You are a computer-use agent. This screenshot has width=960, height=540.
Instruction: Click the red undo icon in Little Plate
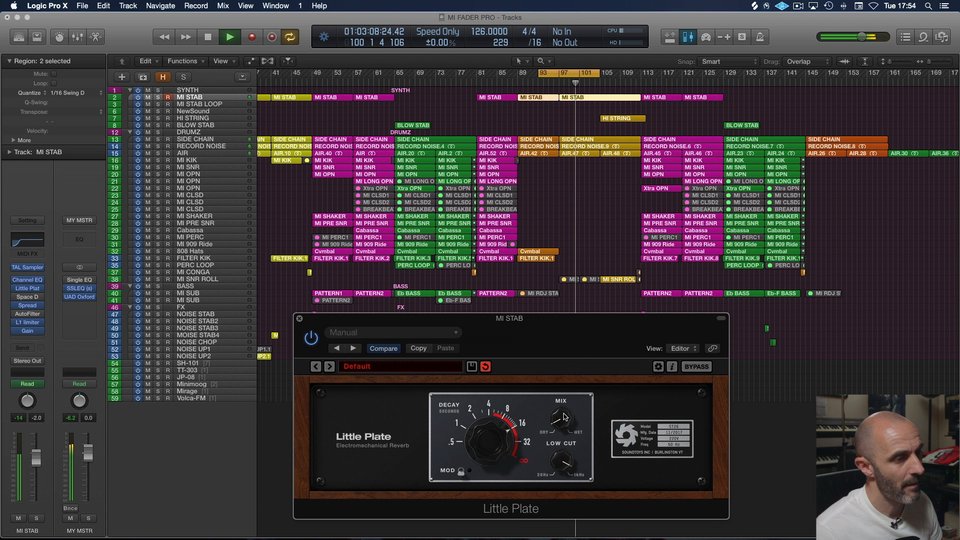[x=486, y=367]
